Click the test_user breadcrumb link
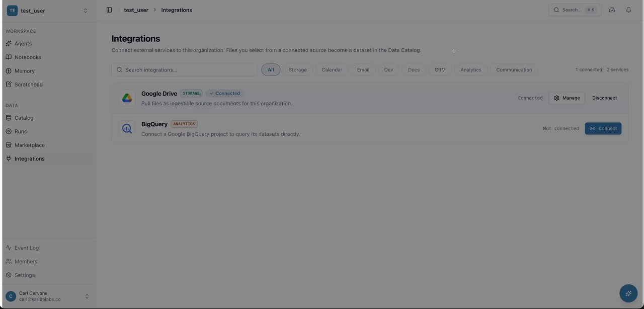This screenshot has width=644, height=309. click(x=136, y=10)
